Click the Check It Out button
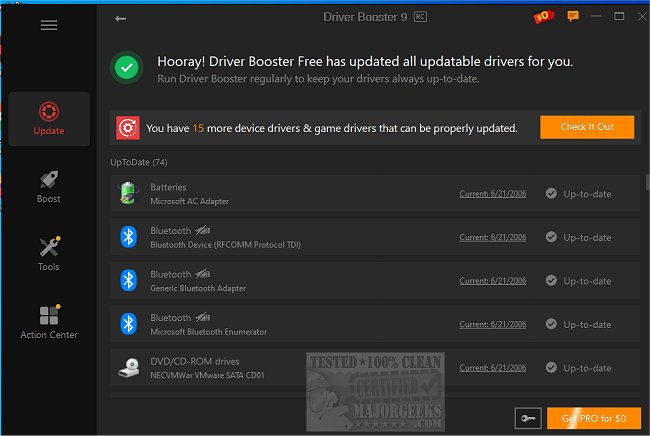Image resolution: width=650 pixels, height=436 pixels. [x=587, y=127]
